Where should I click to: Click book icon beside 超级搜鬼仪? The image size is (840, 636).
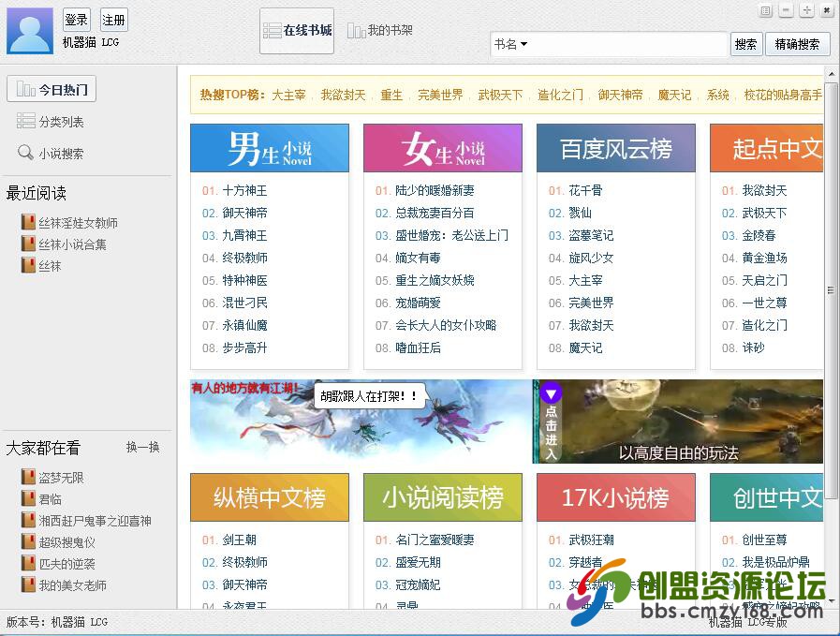click(28, 541)
